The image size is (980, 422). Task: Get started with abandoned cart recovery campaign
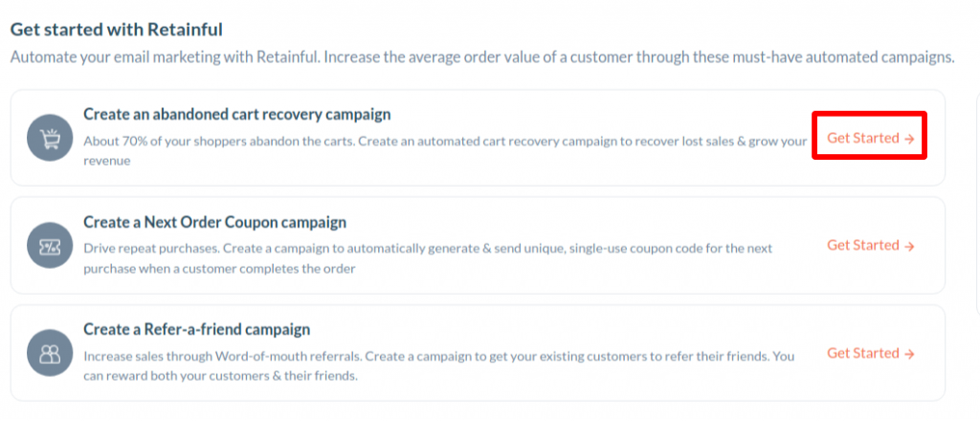click(871, 138)
